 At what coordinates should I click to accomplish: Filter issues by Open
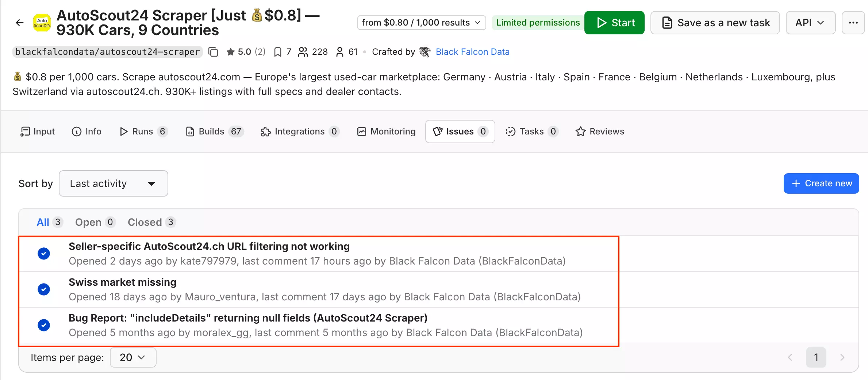tap(95, 222)
